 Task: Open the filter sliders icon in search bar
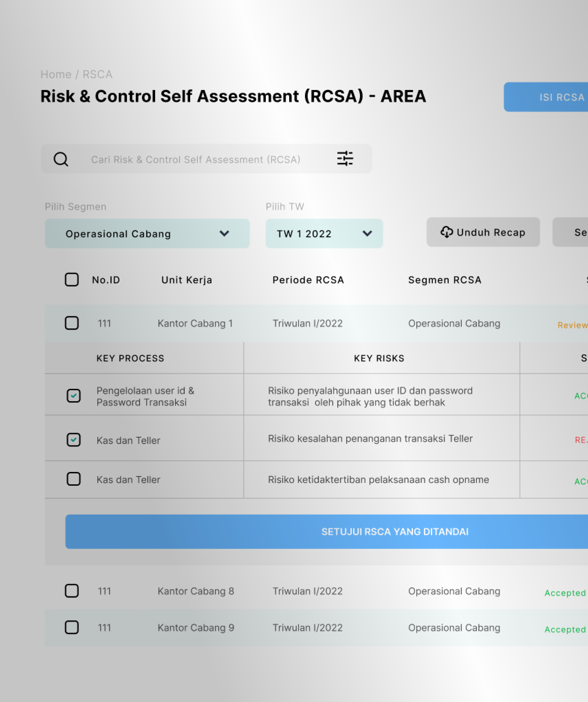(x=345, y=158)
